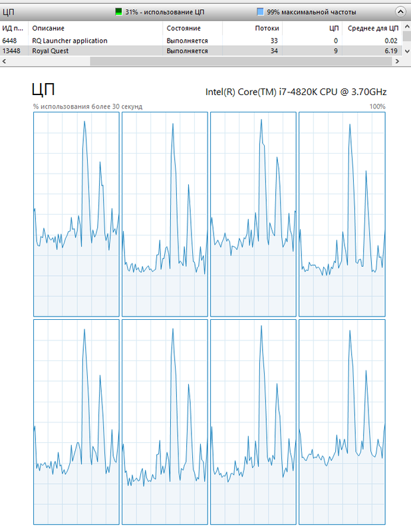This screenshot has width=411, height=532.
Task: Sort by Среднее для ЦП column header
Action: tap(372, 28)
